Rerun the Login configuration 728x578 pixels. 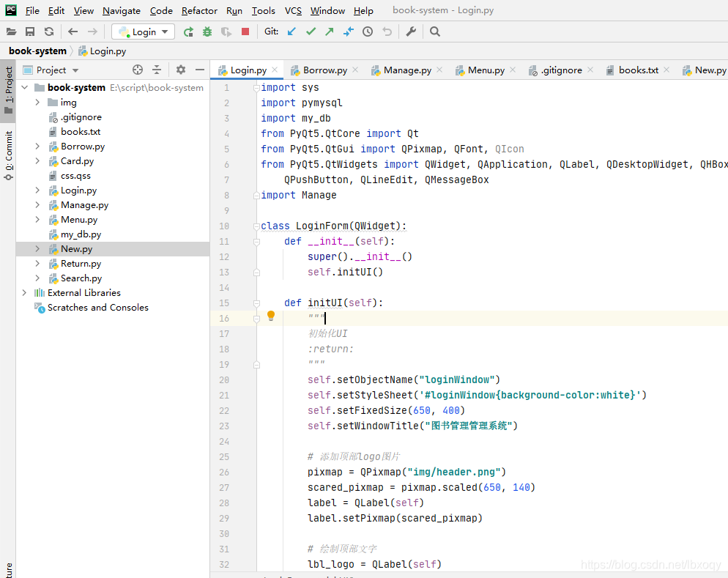188,32
